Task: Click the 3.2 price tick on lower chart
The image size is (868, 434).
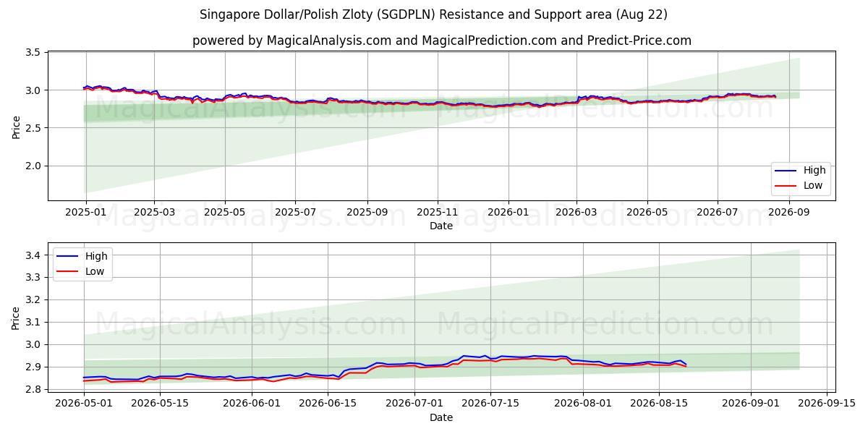Action: (32, 299)
